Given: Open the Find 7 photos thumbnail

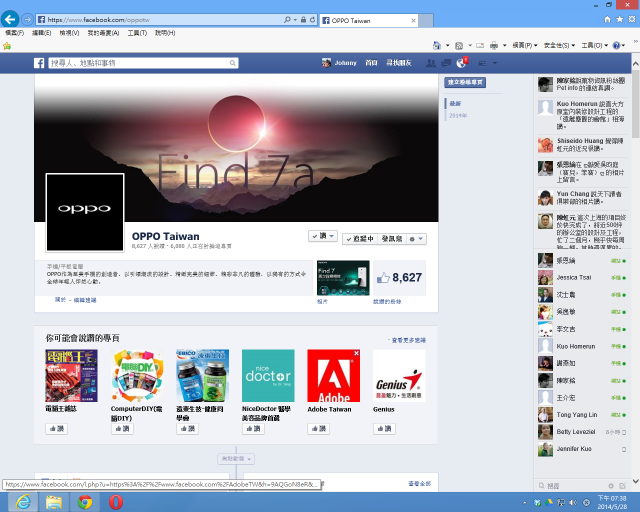Looking at the screenshot, I should 343,278.
